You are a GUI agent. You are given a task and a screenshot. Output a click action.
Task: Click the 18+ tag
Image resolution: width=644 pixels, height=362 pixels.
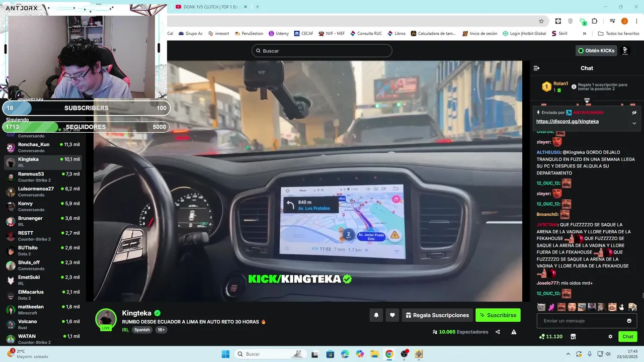pyautogui.click(x=161, y=330)
